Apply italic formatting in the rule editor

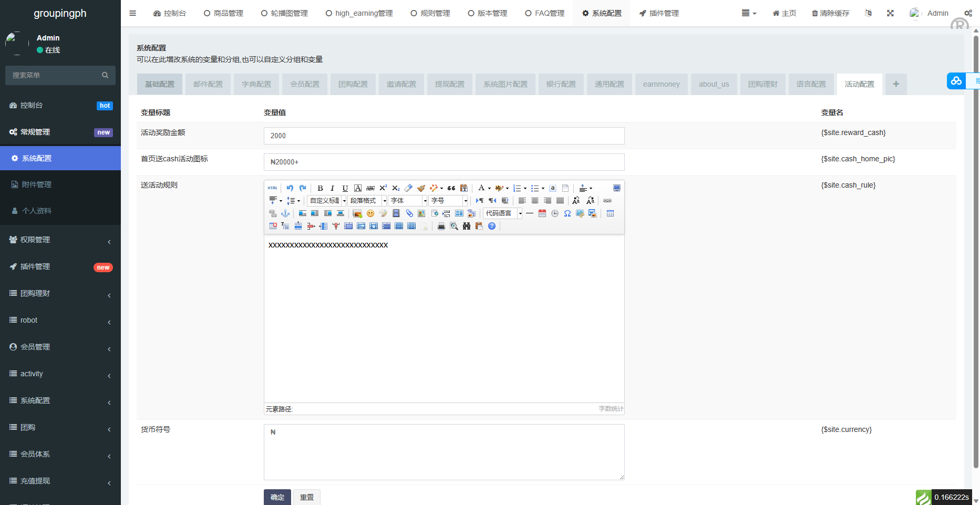coord(332,188)
